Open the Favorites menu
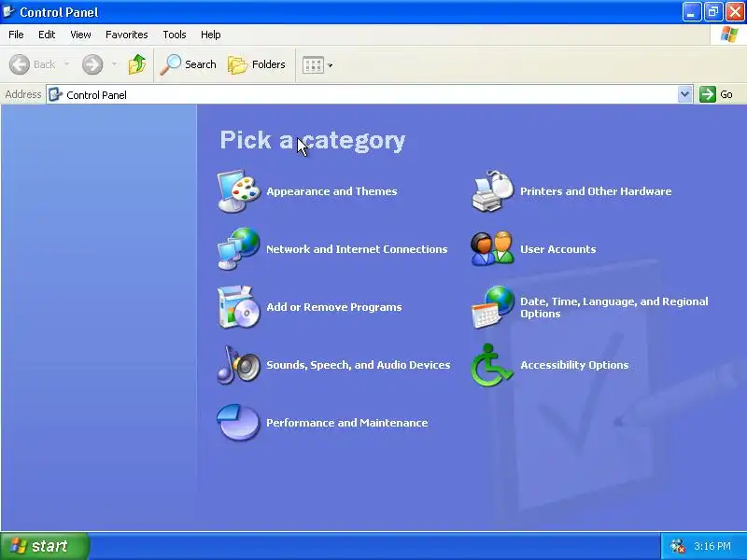 (x=127, y=35)
